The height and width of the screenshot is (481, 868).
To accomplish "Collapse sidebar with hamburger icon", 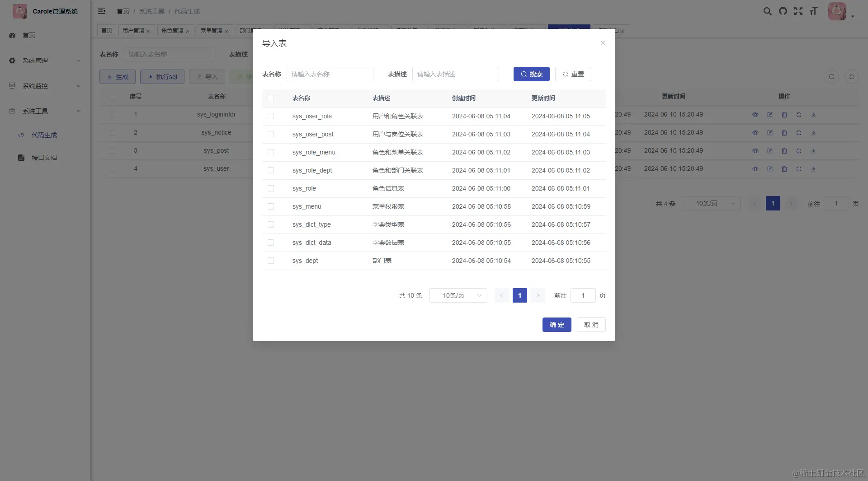I will coord(102,11).
